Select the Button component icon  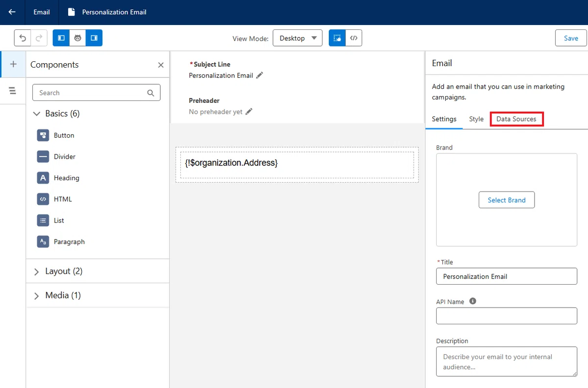pos(43,135)
